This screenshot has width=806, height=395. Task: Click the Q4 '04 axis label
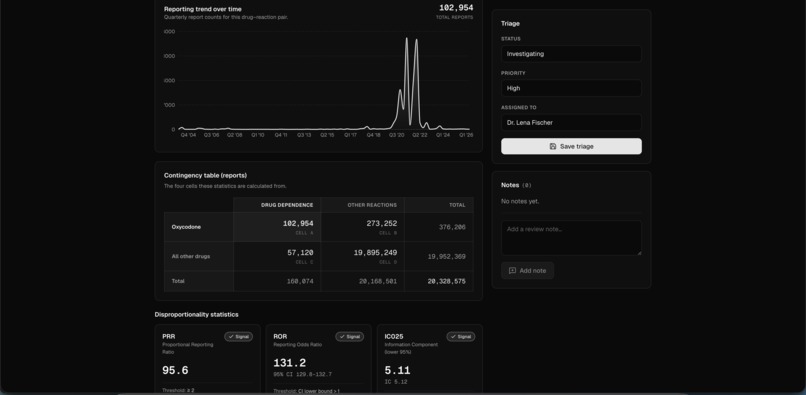pyautogui.click(x=188, y=135)
